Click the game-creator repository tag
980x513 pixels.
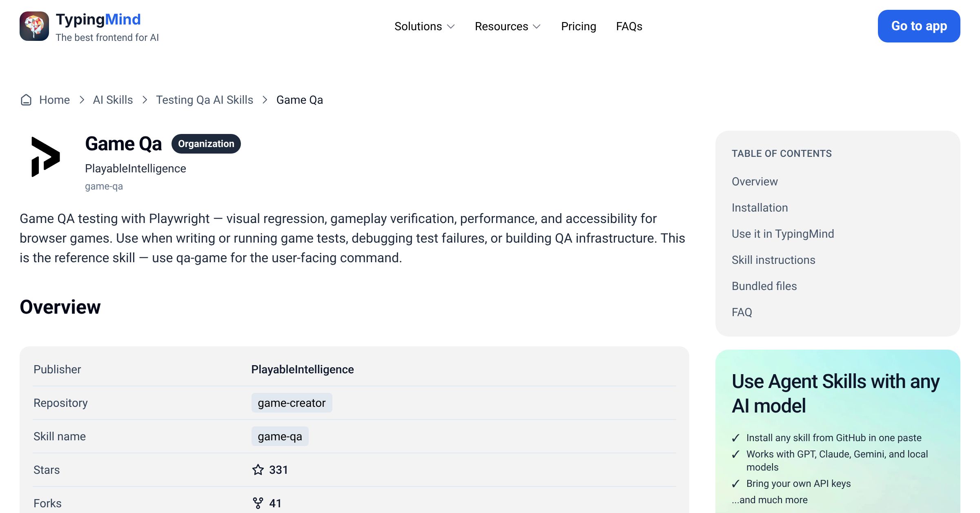[292, 403]
